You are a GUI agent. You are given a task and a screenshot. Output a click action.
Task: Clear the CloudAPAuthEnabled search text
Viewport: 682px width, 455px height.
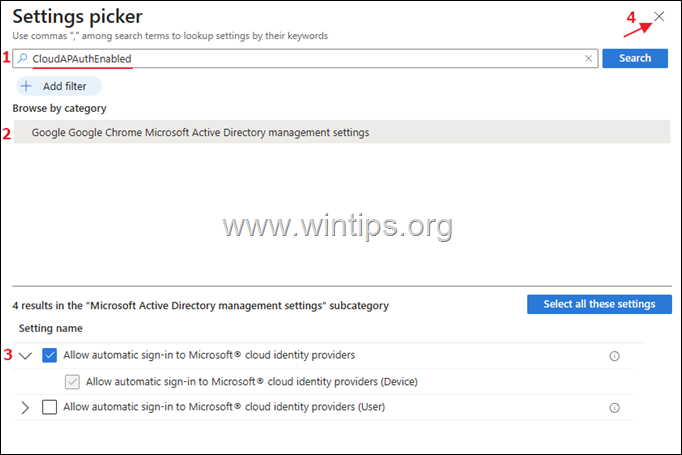pos(588,58)
